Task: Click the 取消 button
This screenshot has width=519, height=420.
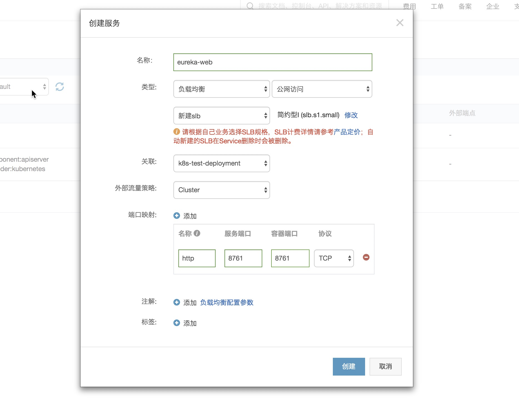Action: point(386,367)
